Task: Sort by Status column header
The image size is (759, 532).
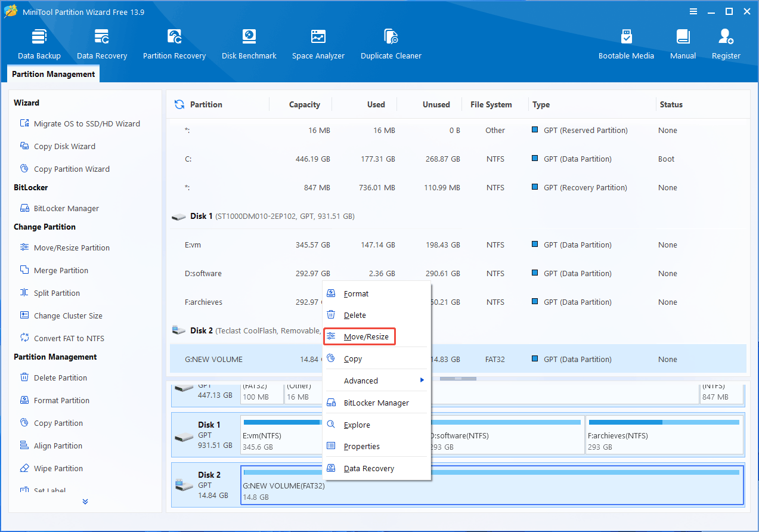Action: coord(671,104)
